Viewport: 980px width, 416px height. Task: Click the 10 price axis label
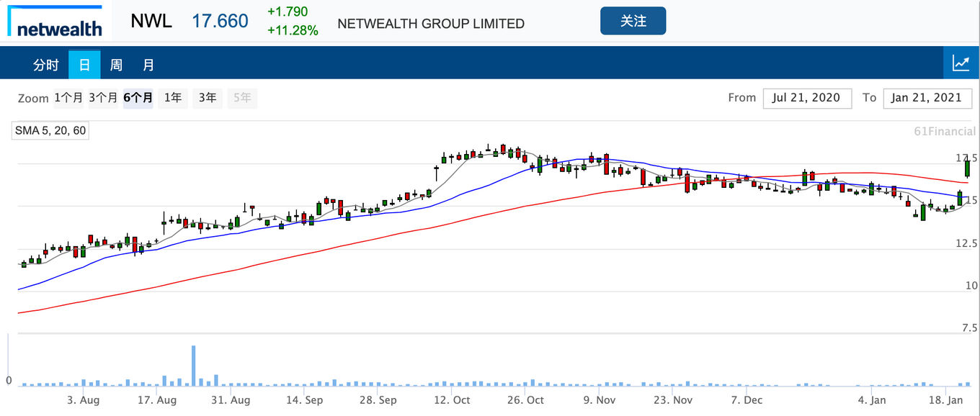[971, 286]
